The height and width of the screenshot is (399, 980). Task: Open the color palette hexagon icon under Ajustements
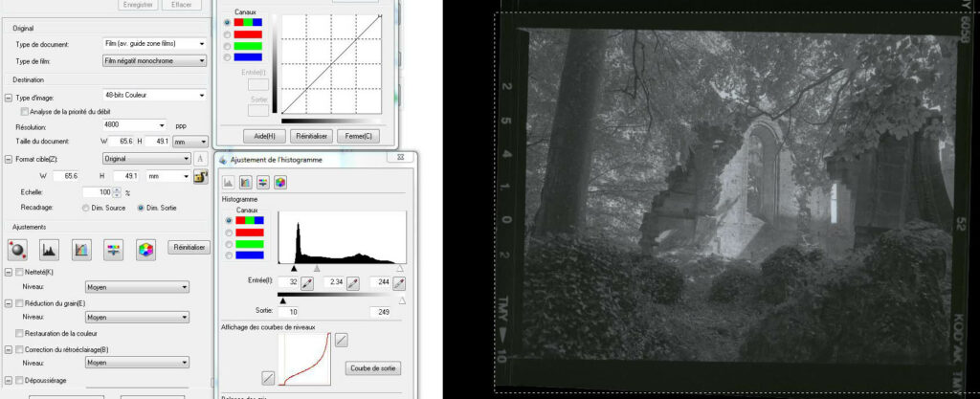click(145, 250)
